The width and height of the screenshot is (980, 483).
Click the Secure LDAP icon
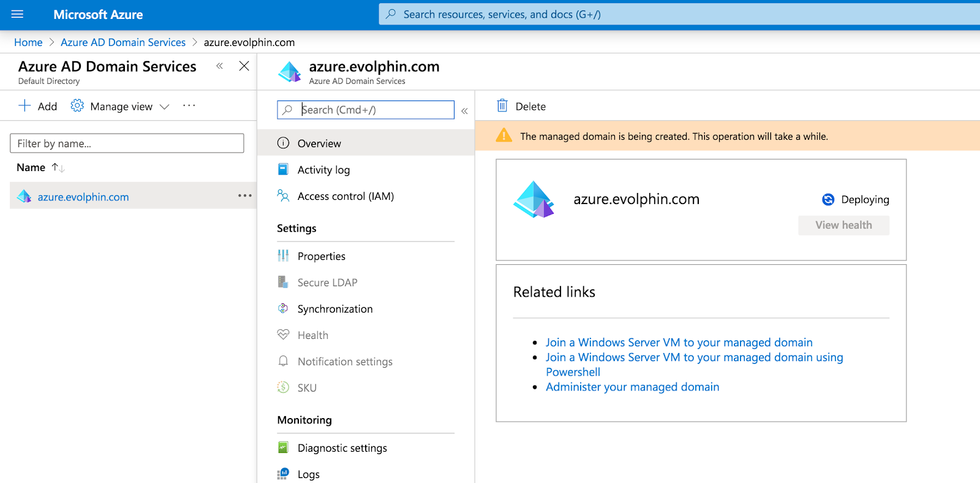pos(283,282)
